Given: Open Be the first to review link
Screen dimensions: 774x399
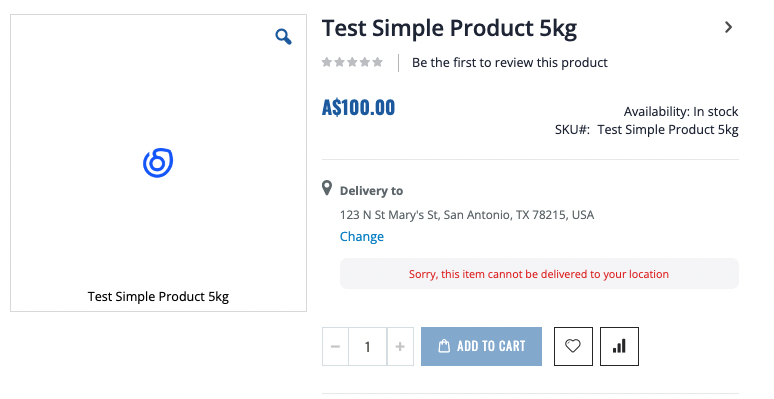Looking at the screenshot, I should 510,63.
